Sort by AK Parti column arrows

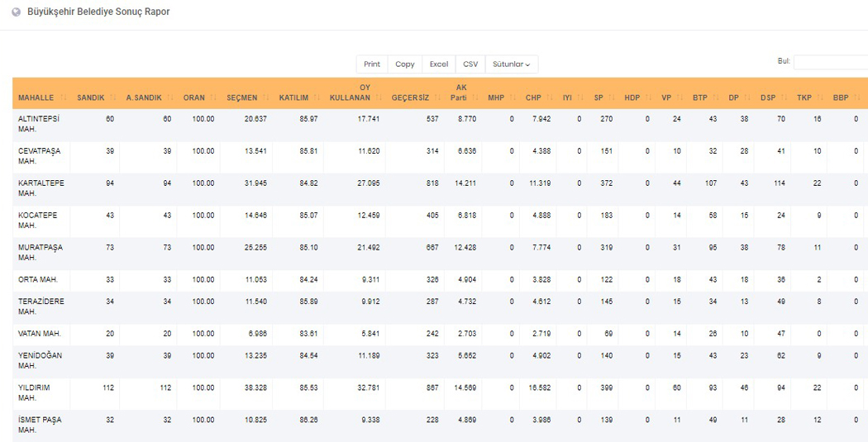coord(475,97)
